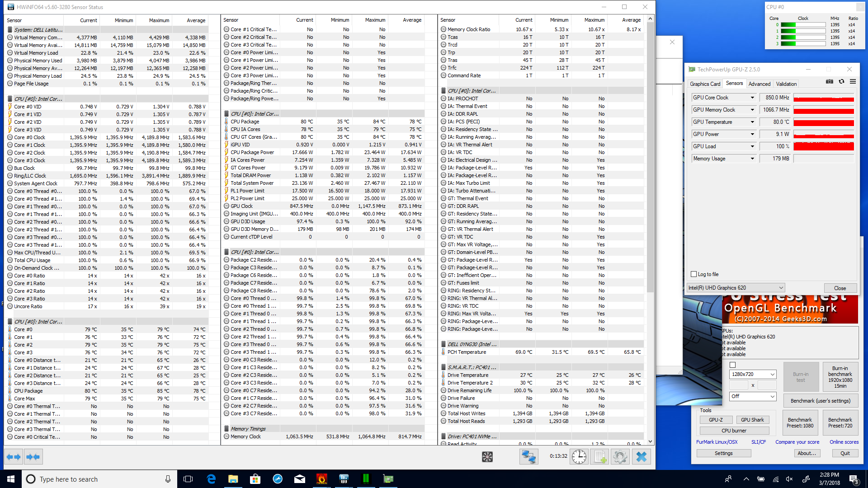Screen dimensions: 868x488
Task: Click the blue X close sensors icon
Action: (641, 457)
